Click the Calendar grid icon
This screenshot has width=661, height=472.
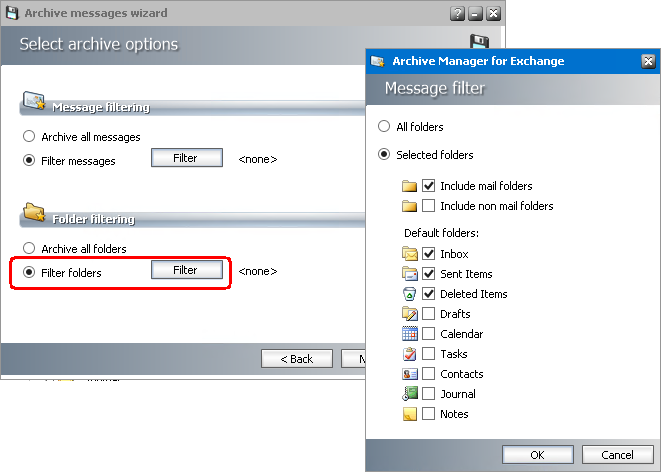[410, 333]
